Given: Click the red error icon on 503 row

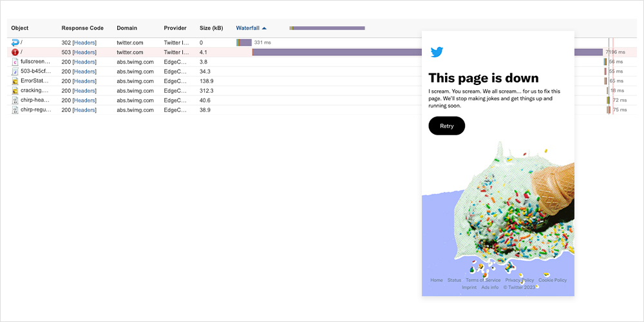Looking at the screenshot, I should click(15, 52).
